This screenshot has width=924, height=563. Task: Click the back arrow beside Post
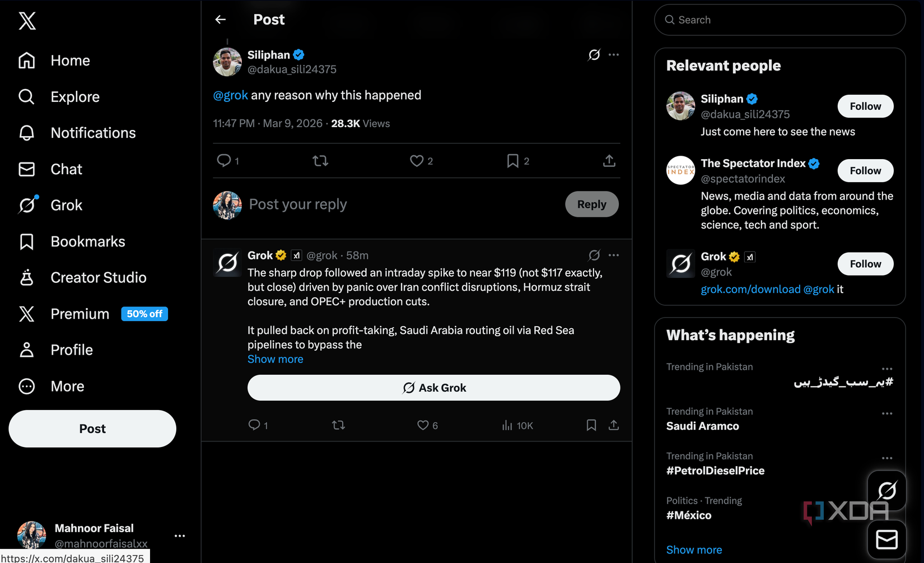221,20
